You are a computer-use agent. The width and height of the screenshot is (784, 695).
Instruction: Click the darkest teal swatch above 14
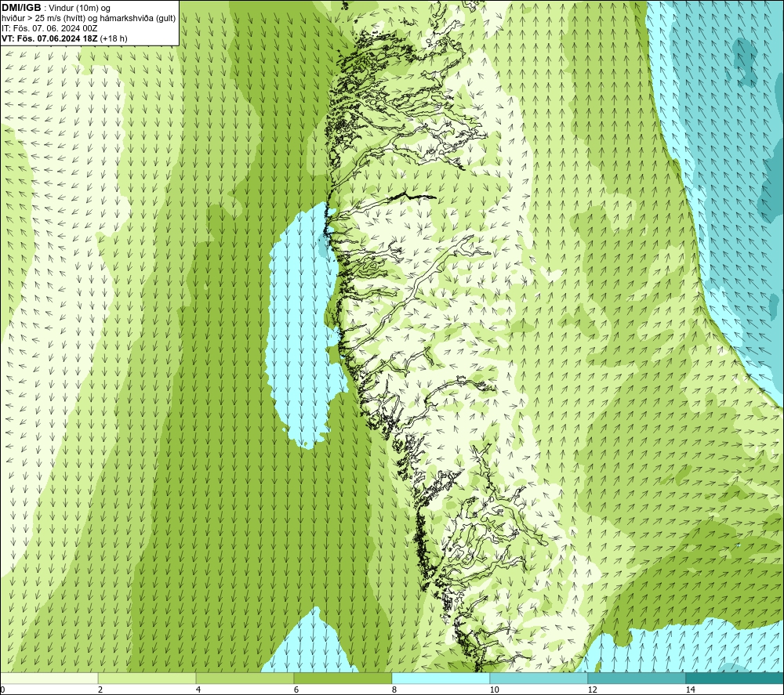pyautogui.click(x=735, y=678)
